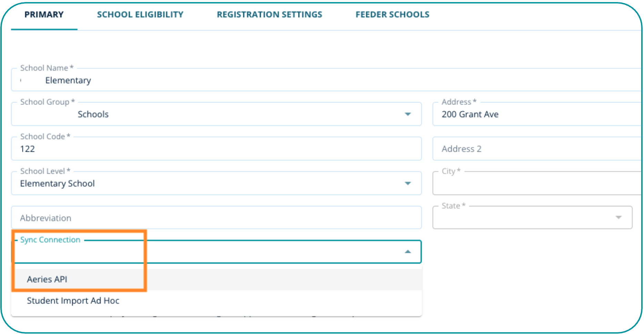
Task: Collapse the Sync Connection dropdown arrow
Action: [x=408, y=252]
